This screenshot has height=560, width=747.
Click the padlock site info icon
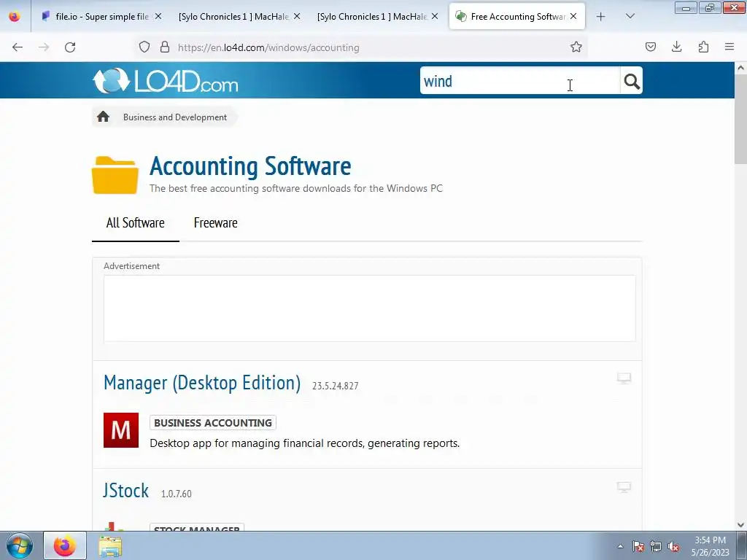165,47
